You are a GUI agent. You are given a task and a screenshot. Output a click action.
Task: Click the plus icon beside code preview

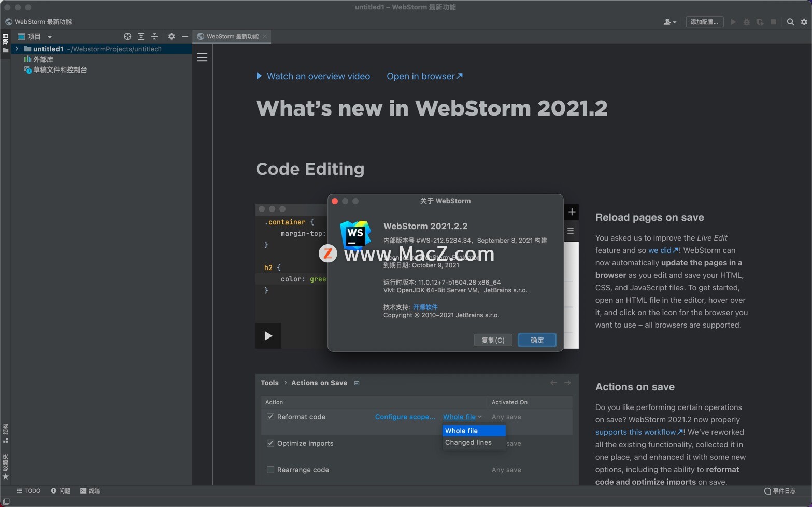(572, 212)
